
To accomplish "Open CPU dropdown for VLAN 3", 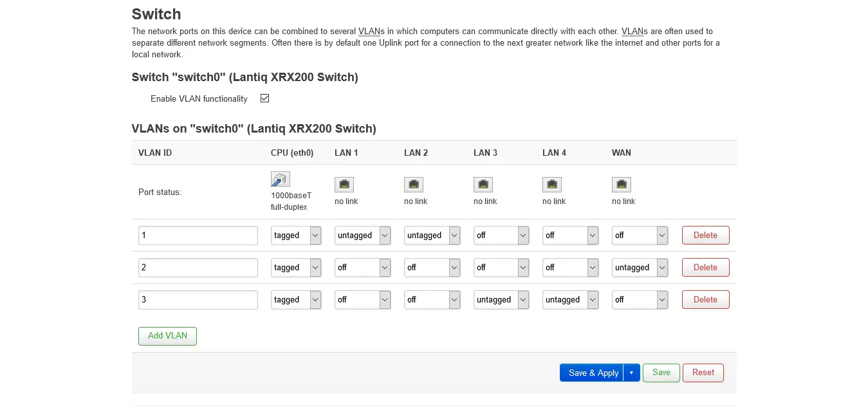I will (x=296, y=300).
